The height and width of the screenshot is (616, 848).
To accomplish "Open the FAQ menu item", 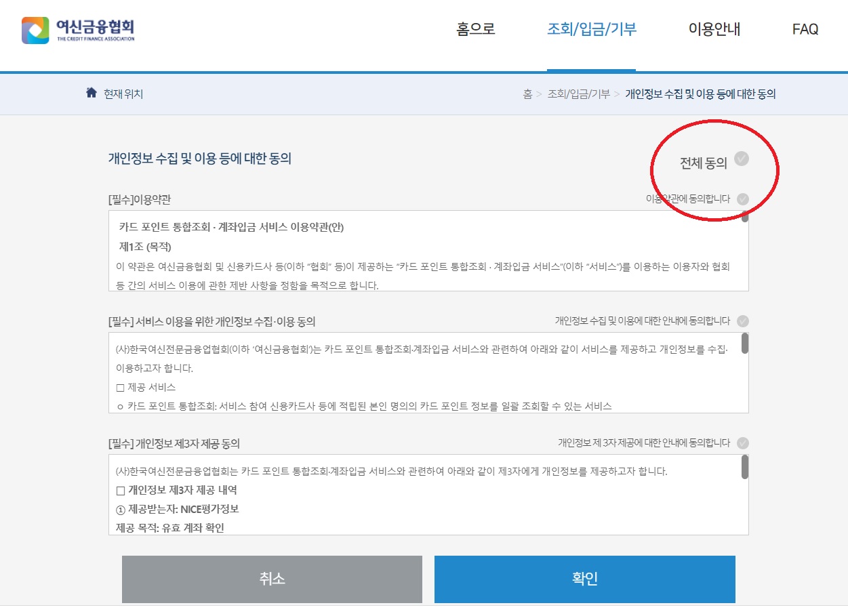I will pos(804,29).
